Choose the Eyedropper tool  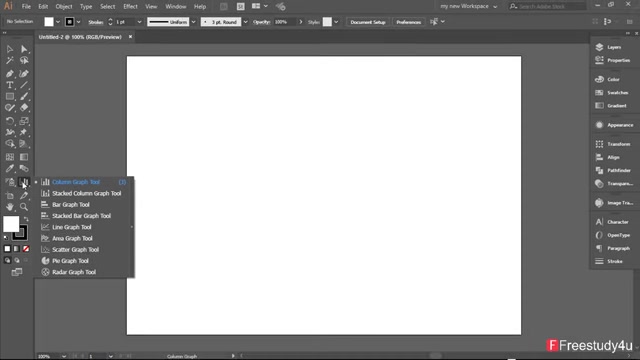pyautogui.click(x=10, y=169)
